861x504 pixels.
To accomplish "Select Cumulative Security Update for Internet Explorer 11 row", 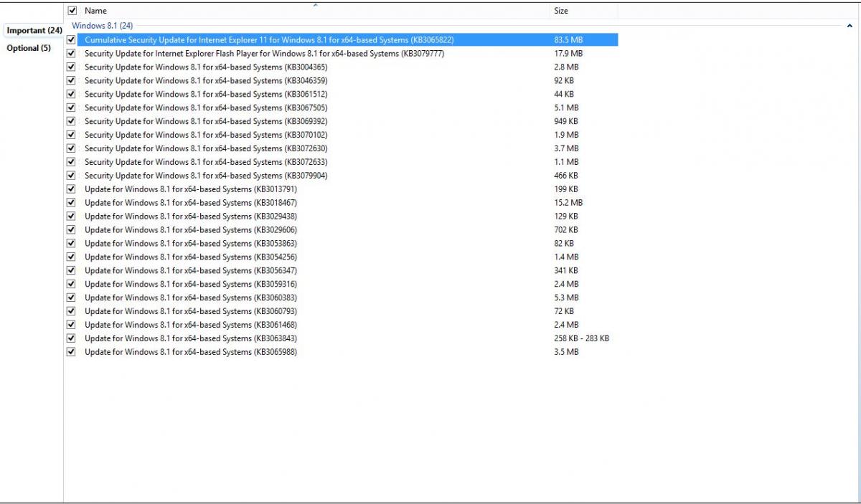I will [x=269, y=40].
